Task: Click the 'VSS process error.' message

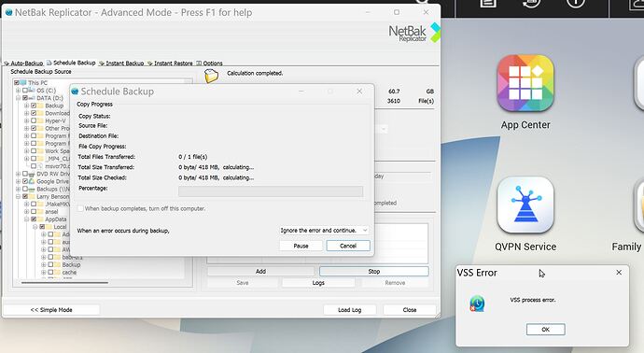Action: click(533, 300)
